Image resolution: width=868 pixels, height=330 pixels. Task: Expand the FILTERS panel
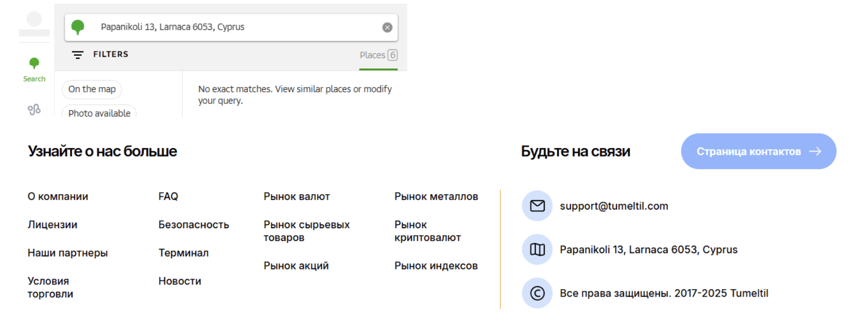[x=110, y=54]
